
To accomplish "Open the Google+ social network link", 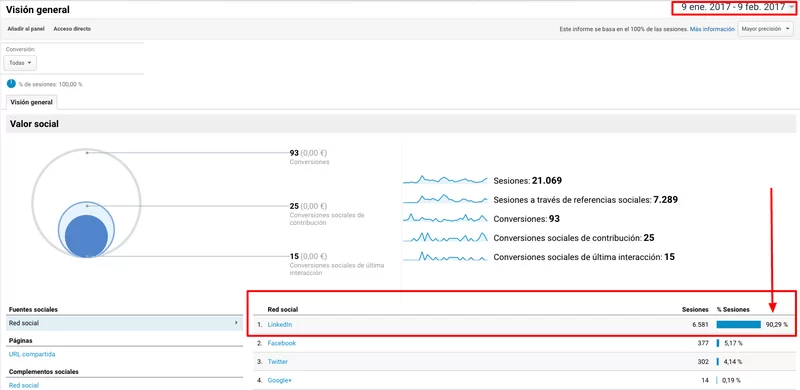I will tap(280, 380).
